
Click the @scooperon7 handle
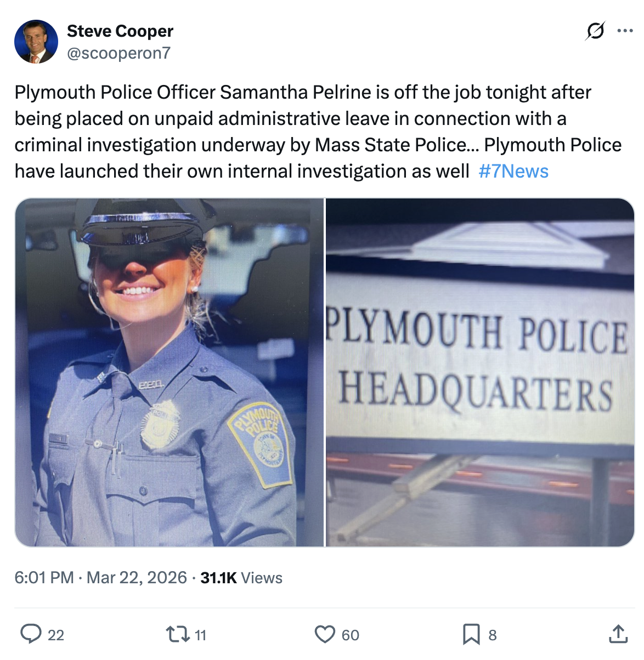coord(118,53)
